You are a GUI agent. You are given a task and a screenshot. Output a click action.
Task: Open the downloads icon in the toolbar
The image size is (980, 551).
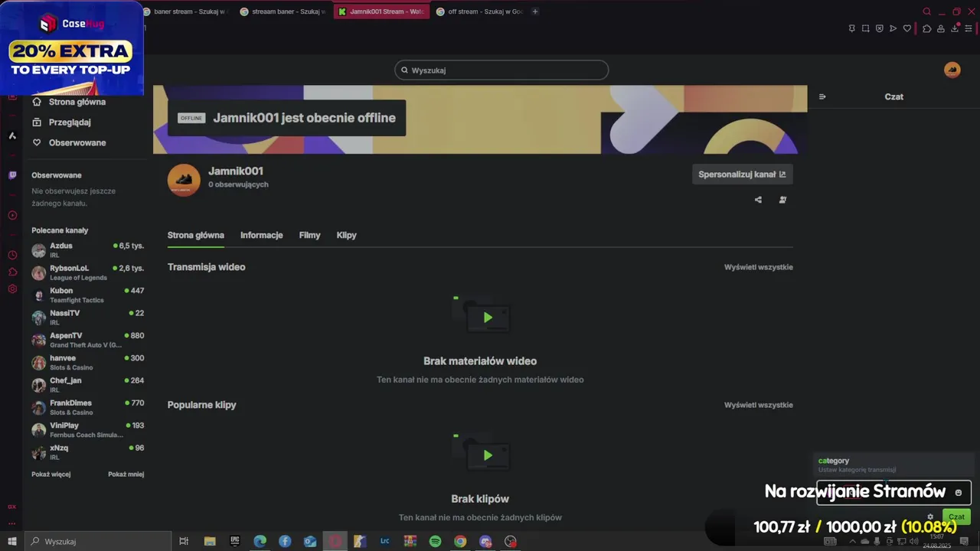(955, 28)
